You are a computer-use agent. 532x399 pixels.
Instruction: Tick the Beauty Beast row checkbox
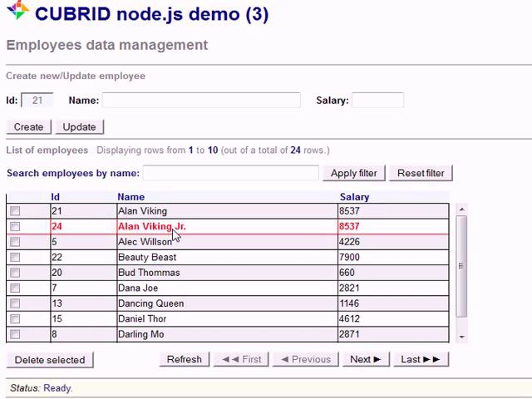pos(15,257)
